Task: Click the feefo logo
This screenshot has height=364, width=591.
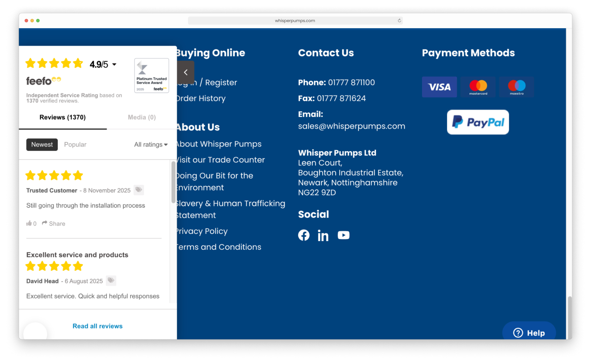Action: click(x=43, y=81)
